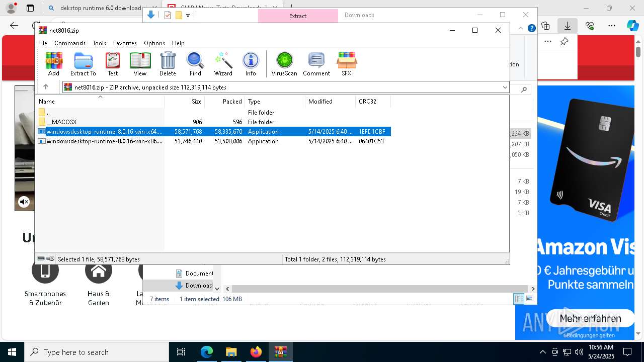Open Edge browser essentials heart icon
Screen dimensions: 644x362
(x=590, y=26)
